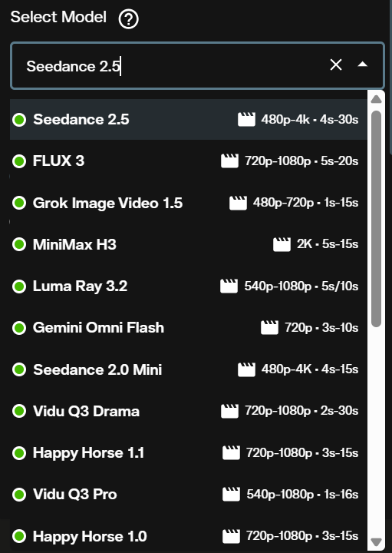Click the scroll-up arrow of the model list
392x553 pixels.
coord(376,99)
